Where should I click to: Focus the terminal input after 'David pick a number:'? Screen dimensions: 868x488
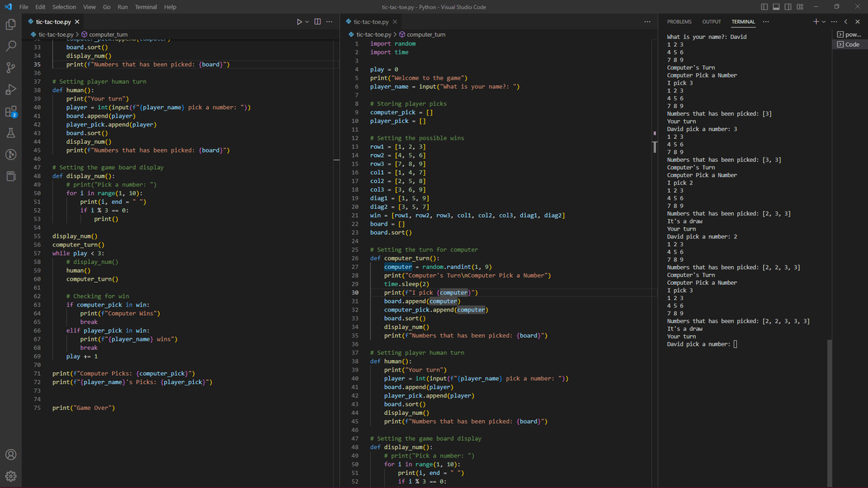click(736, 344)
